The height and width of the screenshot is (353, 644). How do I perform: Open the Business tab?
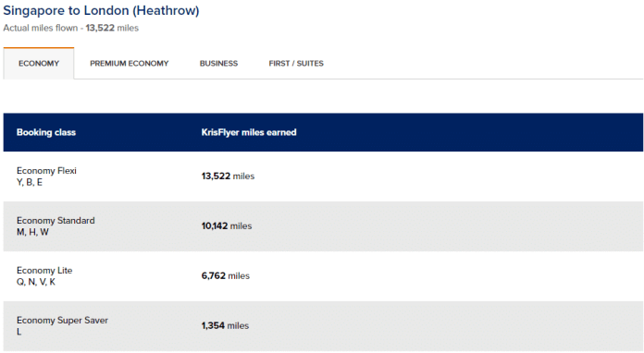pos(218,63)
